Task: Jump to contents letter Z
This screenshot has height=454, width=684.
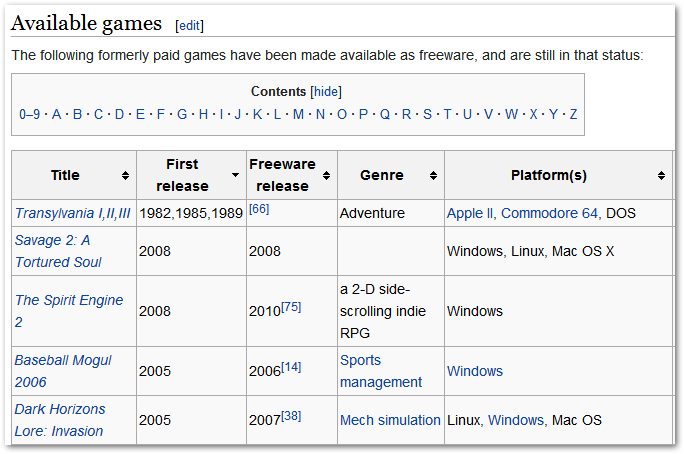Action: [573, 114]
